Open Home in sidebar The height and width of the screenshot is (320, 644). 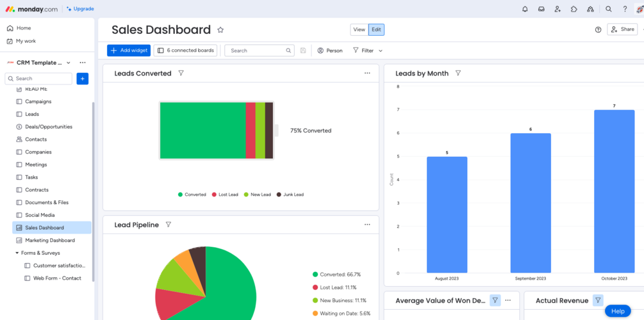(19, 28)
